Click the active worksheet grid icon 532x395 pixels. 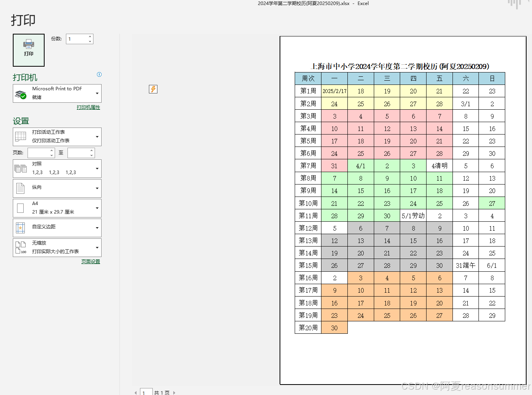click(x=21, y=137)
